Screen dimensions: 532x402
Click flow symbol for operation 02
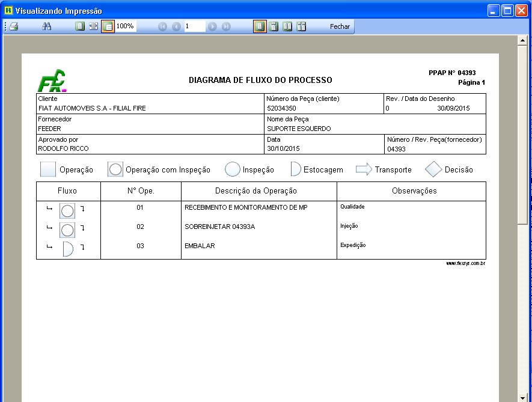(67, 230)
